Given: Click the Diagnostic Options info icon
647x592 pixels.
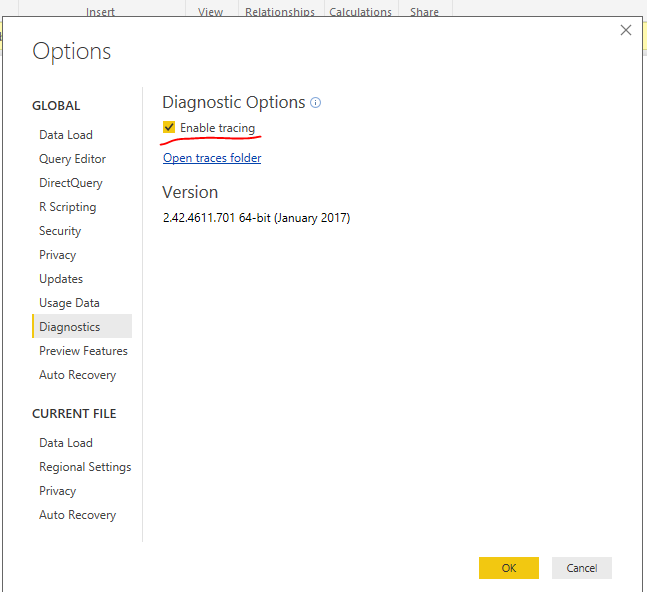Looking at the screenshot, I should point(315,102).
